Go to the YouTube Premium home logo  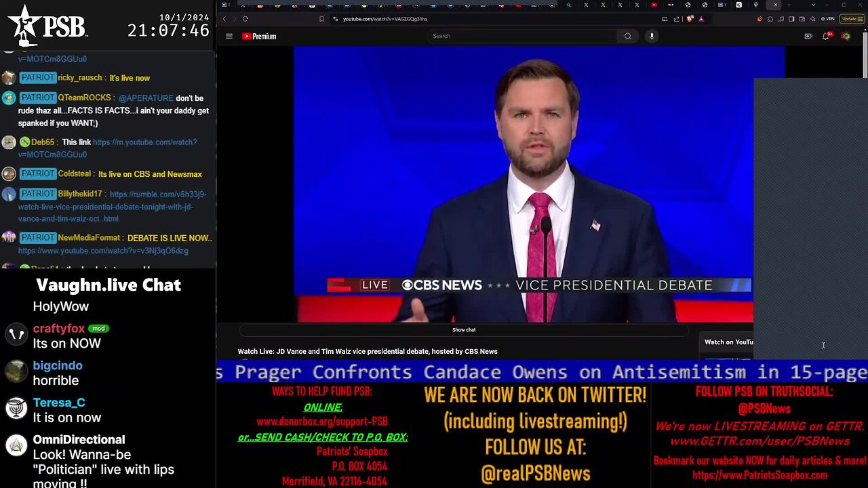click(259, 36)
